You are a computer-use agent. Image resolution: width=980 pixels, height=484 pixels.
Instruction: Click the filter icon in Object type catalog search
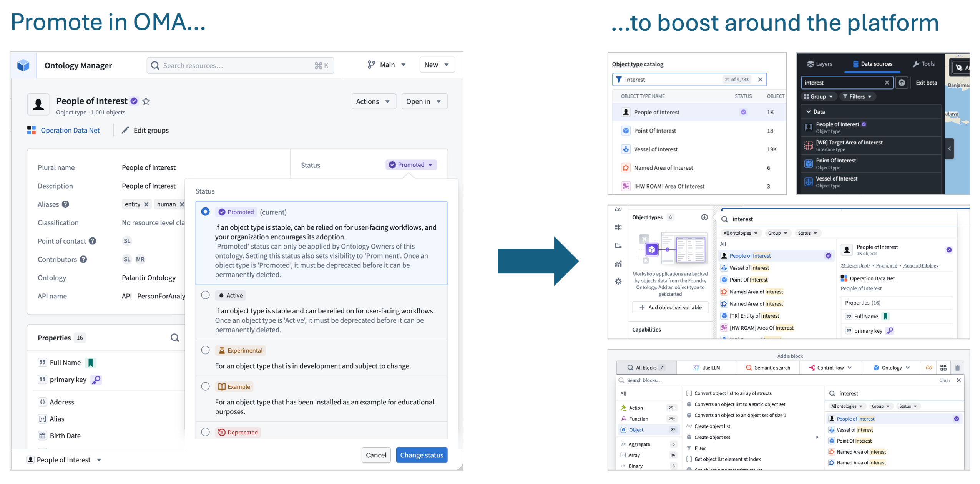tap(619, 79)
